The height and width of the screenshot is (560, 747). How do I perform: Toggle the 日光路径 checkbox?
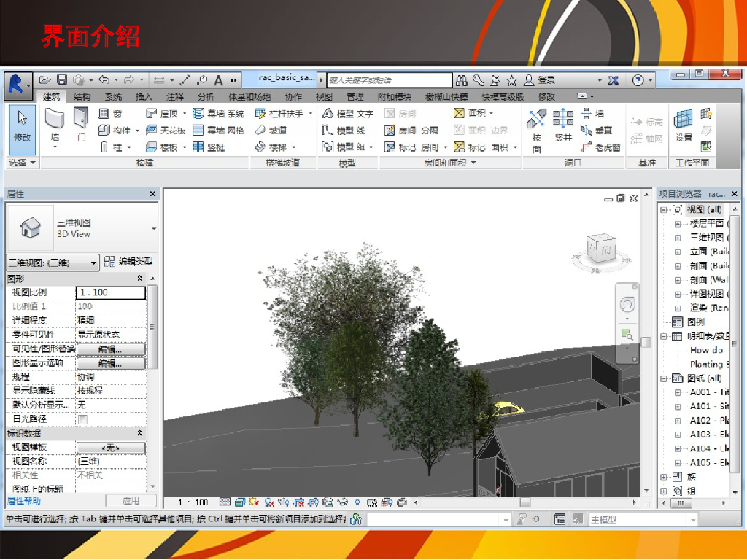pyautogui.click(x=82, y=419)
